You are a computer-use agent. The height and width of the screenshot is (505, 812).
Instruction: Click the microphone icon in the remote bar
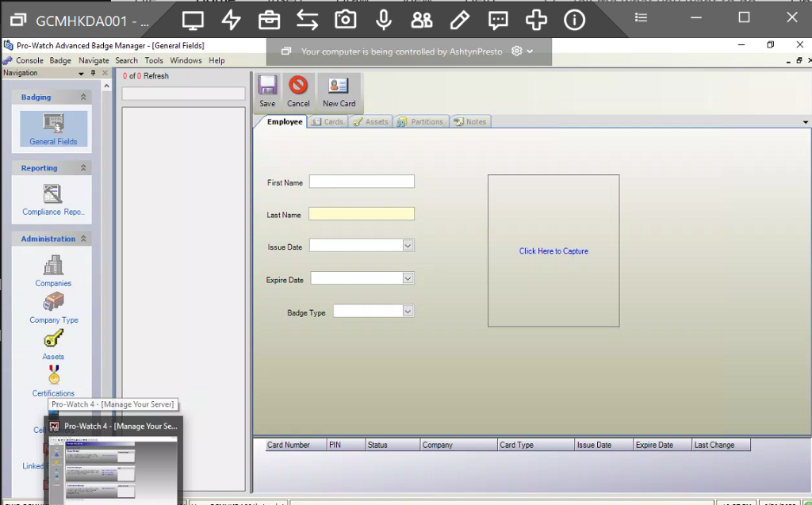pos(384,20)
